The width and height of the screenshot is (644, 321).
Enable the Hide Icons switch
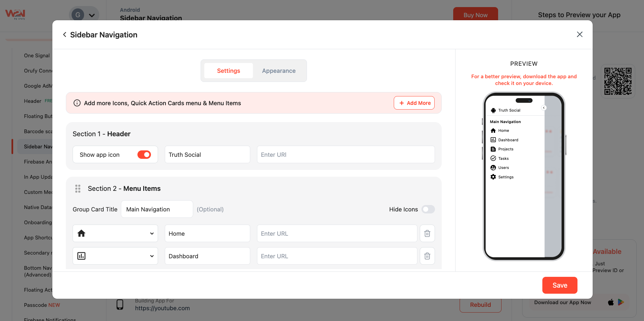428,209
